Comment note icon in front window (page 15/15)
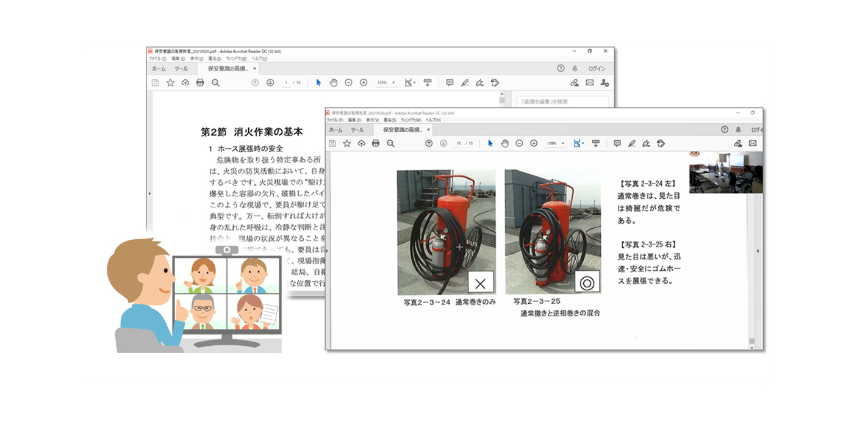Image resolution: width=868 pixels, height=427 pixels. 617,143
